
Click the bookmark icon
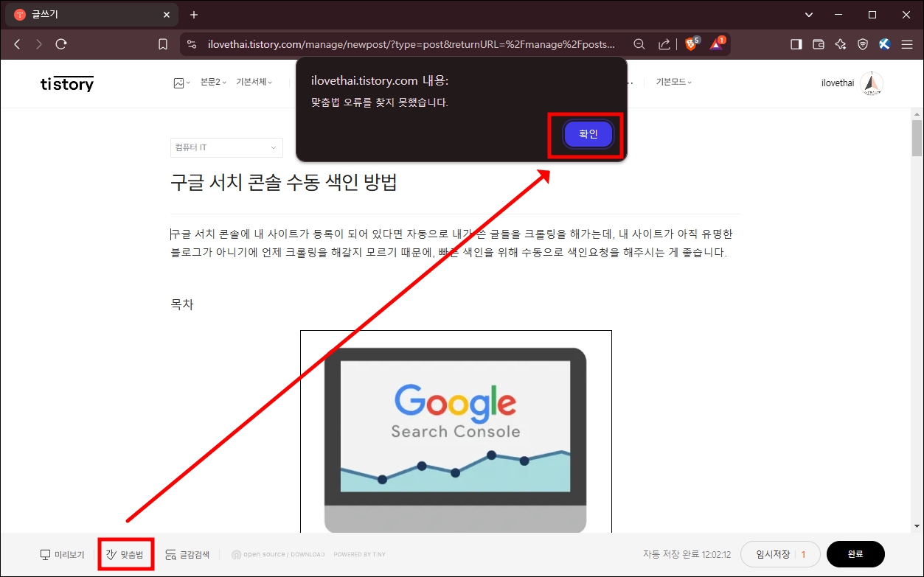tap(163, 44)
